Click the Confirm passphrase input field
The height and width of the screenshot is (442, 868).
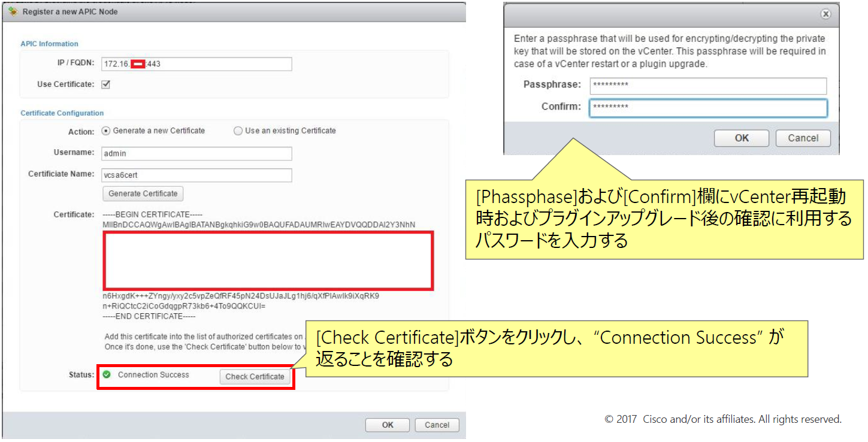click(708, 108)
